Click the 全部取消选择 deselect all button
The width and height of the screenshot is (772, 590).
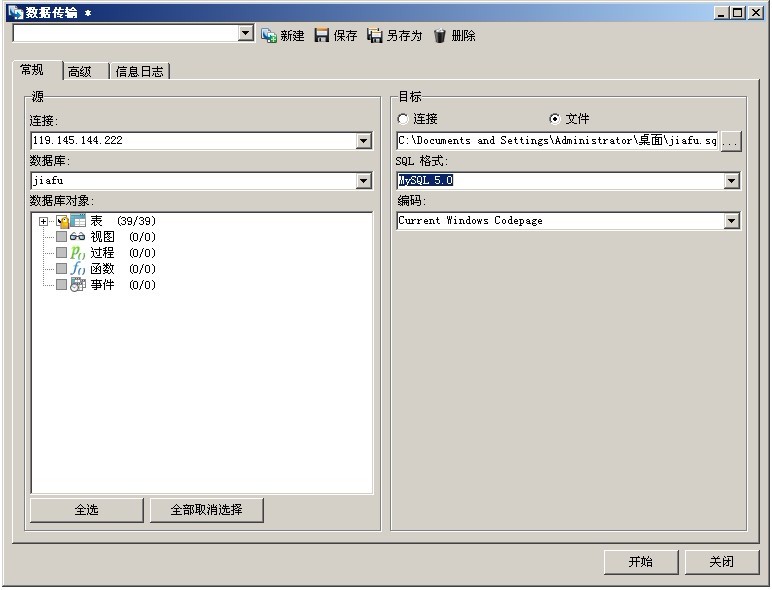(x=206, y=510)
